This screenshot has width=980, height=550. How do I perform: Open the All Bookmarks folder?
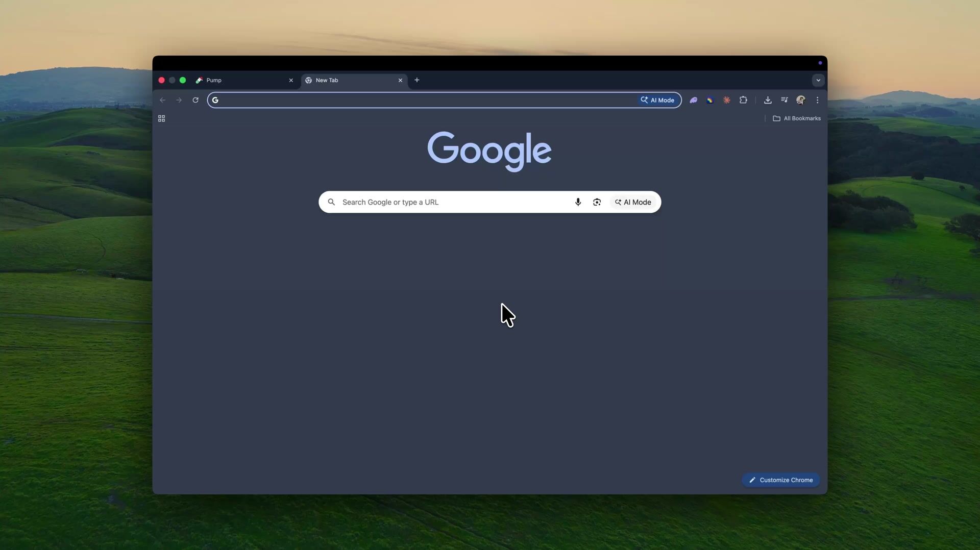coord(797,118)
